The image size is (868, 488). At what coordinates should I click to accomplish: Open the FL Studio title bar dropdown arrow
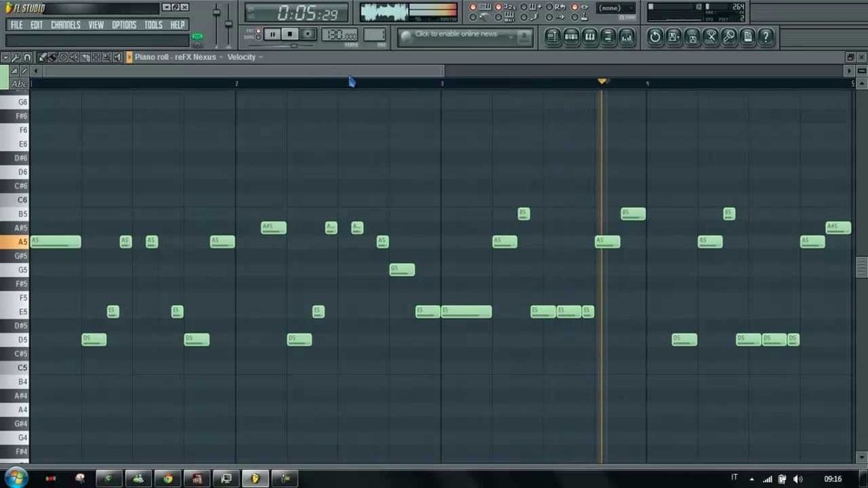[x=166, y=8]
